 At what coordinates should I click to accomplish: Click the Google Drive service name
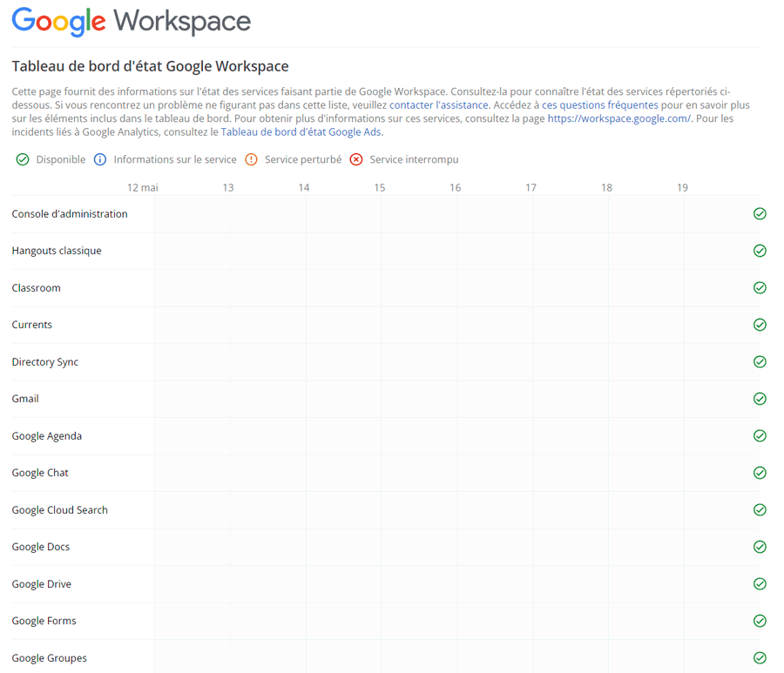(x=42, y=583)
